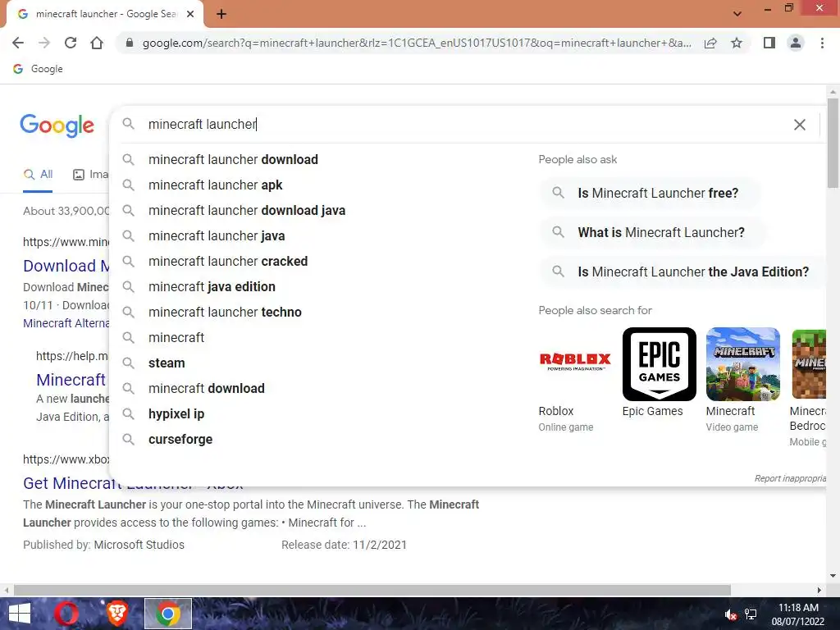840x630 pixels.
Task: Open the Minecraft Alternatives sublink
Action: tap(66, 323)
